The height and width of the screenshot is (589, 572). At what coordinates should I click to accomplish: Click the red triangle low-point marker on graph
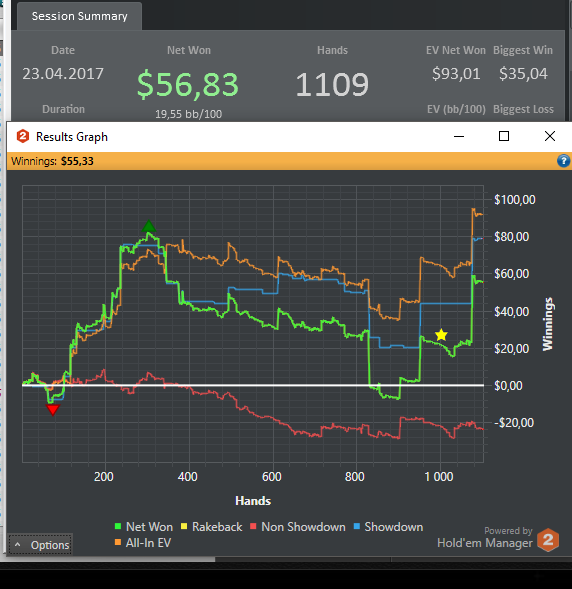coord(53,410)
